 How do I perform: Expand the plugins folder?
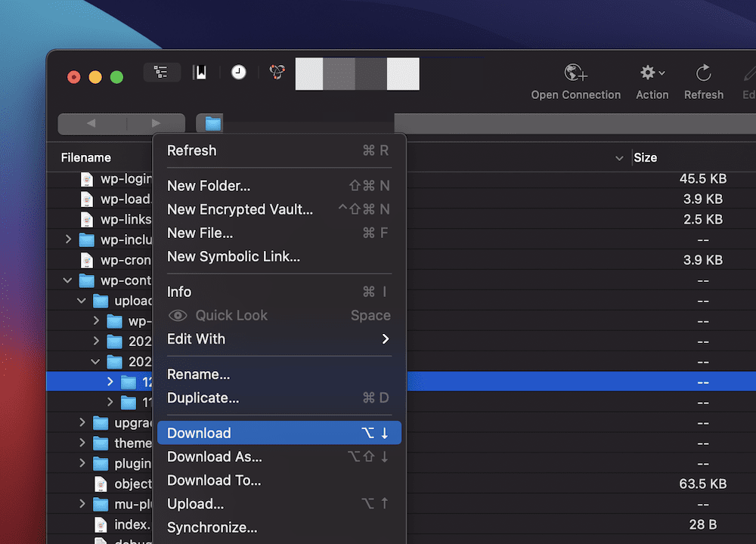coord(82,463)
